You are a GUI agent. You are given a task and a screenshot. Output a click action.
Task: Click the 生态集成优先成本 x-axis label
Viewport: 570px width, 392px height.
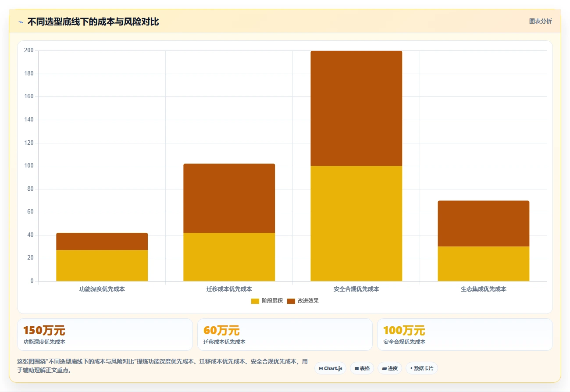click(483, 289)
